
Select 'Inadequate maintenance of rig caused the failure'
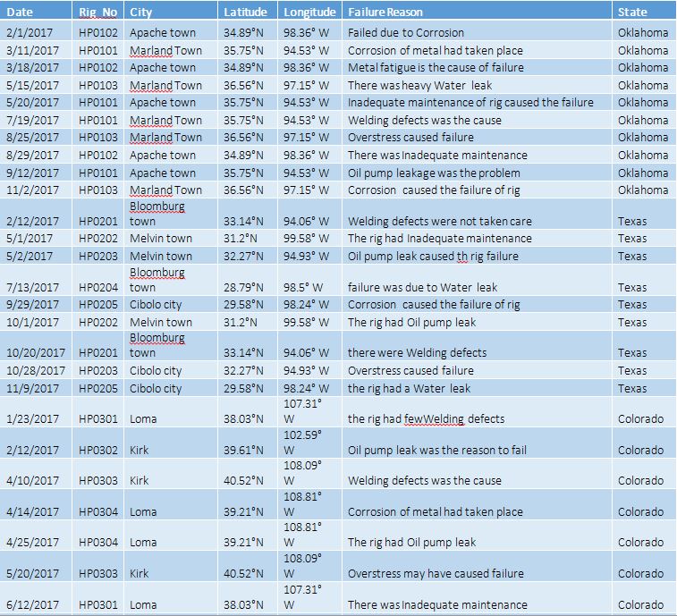pyautogui.click(x=477, y=102)
